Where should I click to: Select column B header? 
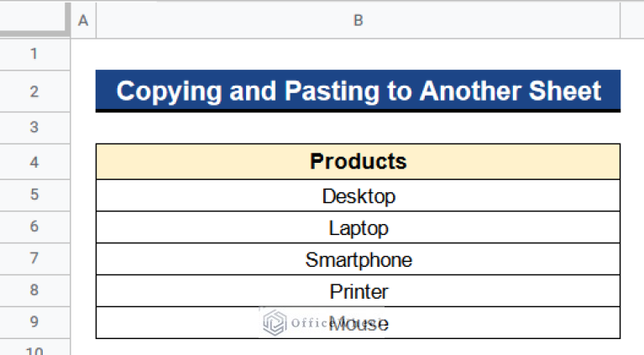tap(358, 20)
